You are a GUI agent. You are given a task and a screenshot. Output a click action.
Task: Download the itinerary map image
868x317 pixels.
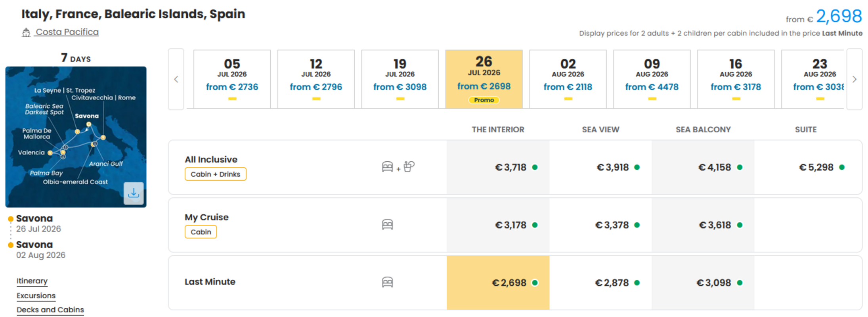coord(134,193)
